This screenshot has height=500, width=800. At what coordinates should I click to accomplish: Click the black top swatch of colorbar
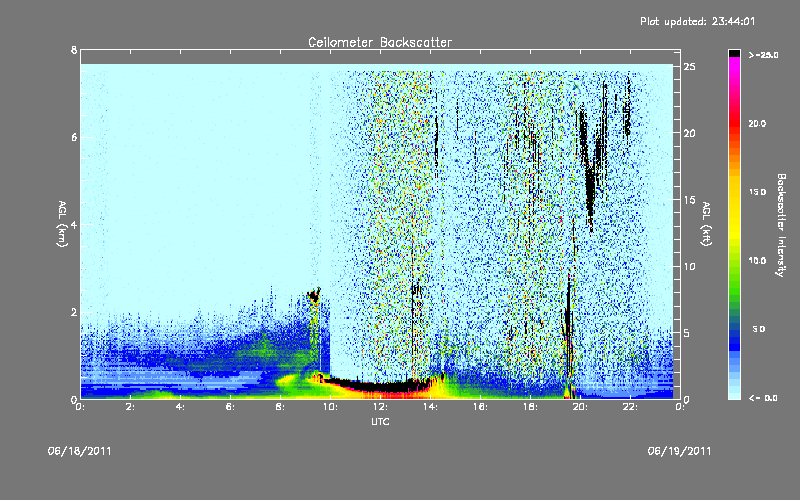pos(734,53)
